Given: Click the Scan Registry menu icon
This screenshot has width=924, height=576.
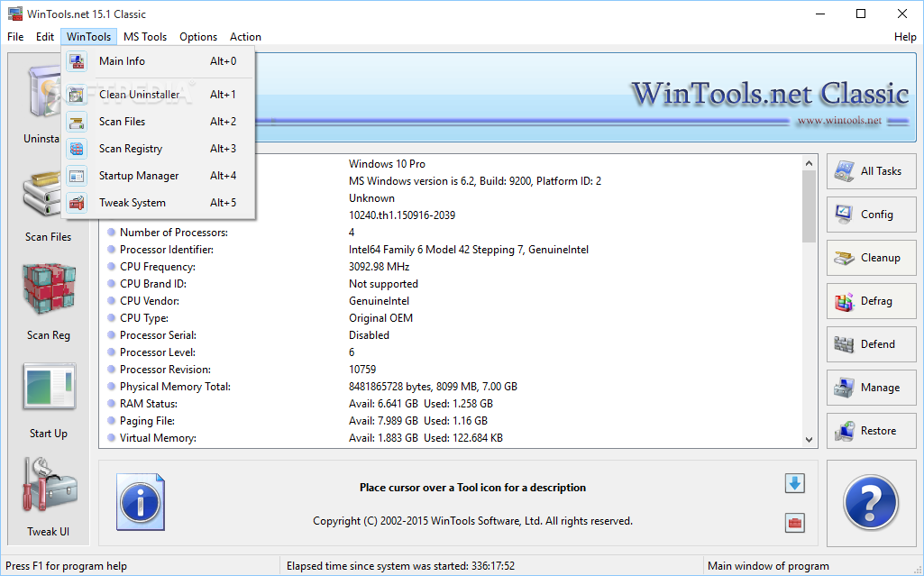Looking at the screenshot, I should click(x=77, y=149).
